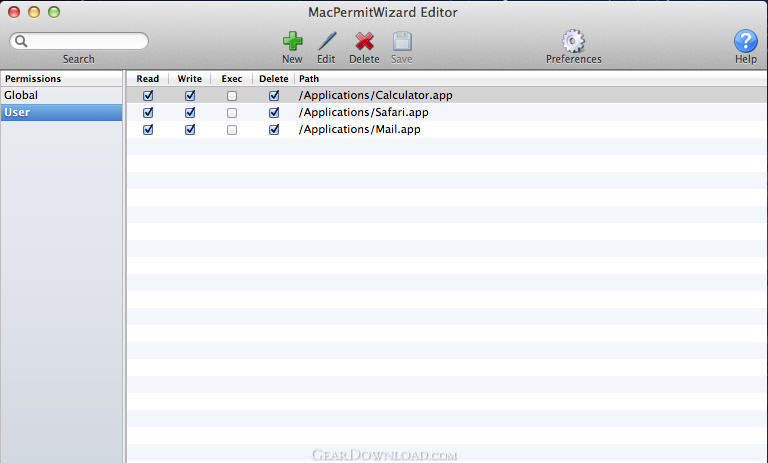Close the MacPermitWizard Editor window

click(x=14, y=12)
